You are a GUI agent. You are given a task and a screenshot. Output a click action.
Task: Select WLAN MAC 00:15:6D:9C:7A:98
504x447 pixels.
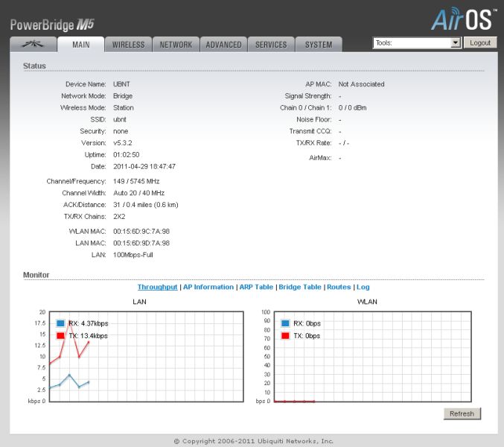141,231
